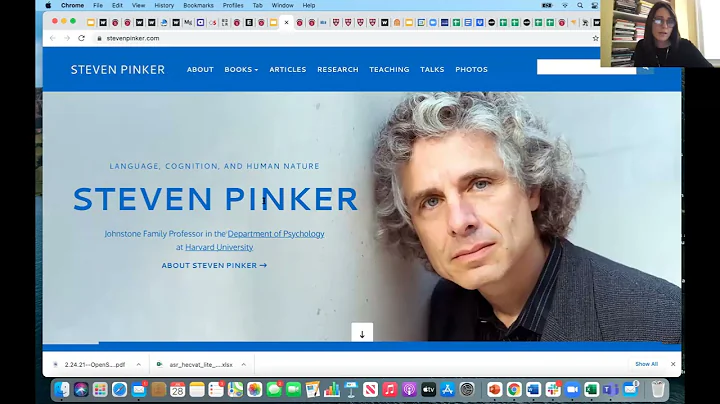Open the Calendar app in the Dock
720x404 pixels.
(177, 389)
